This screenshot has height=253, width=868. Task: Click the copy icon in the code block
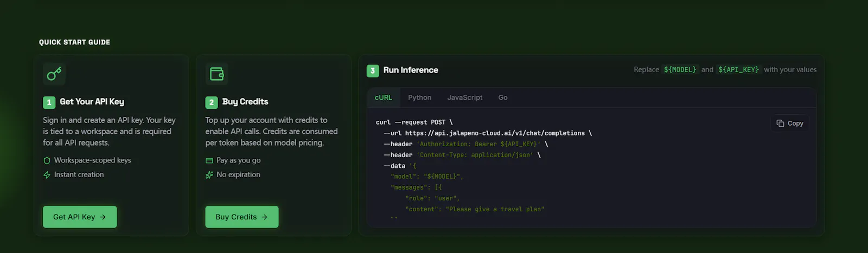click(780, 124)
